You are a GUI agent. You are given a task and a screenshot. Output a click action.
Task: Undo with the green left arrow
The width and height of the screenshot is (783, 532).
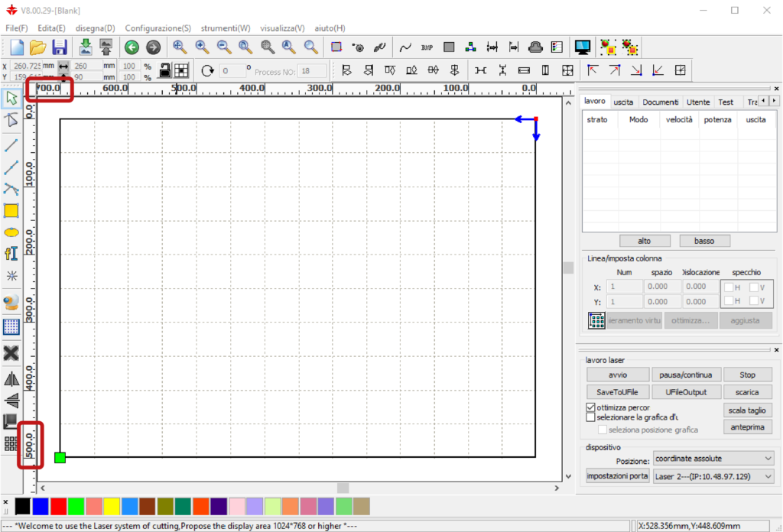click(x=132, y=47)
